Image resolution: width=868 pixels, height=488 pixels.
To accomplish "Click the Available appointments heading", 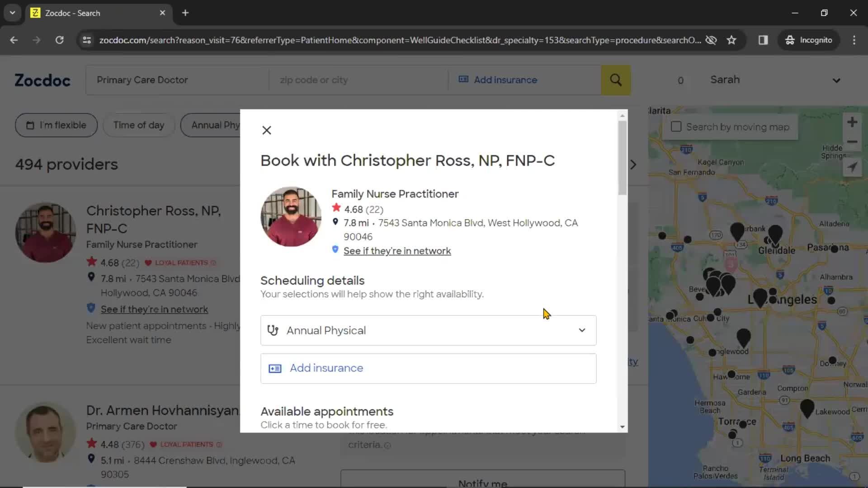I will [327, 412].
